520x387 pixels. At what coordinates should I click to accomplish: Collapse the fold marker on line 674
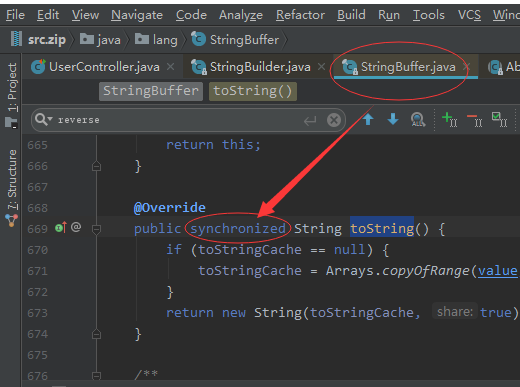click(x=96, y=334)
